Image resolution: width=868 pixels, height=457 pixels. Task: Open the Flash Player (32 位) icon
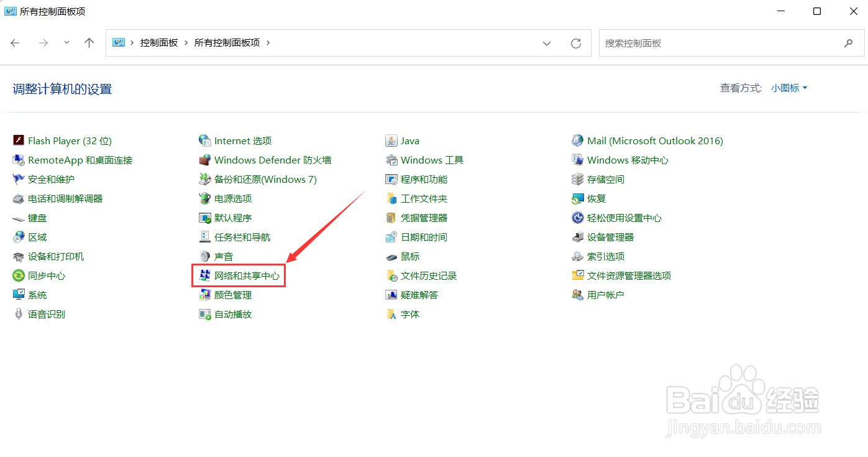pos(19,141)
